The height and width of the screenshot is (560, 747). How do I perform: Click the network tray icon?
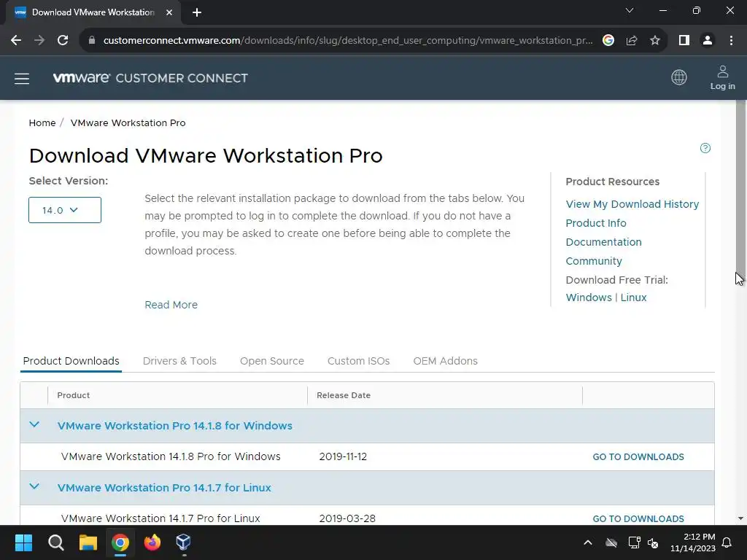pyautogui.click(x=634, y=542)
